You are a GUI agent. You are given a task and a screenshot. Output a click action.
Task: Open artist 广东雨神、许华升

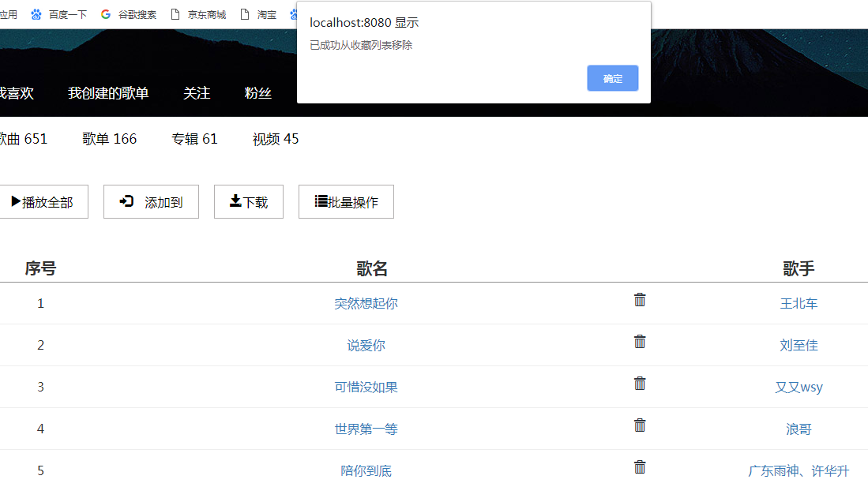798,471
